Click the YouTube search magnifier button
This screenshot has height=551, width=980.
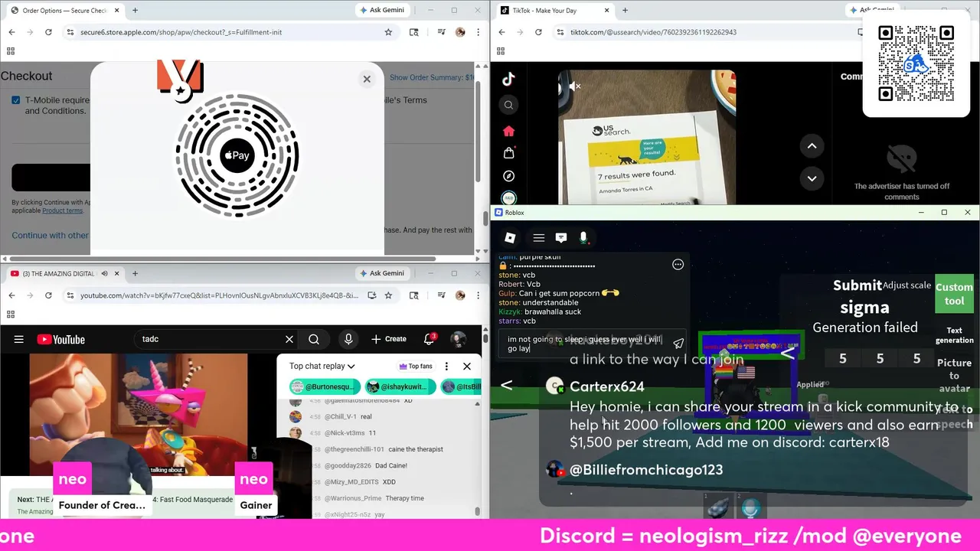pyautogui.click(x=314, y=339)
